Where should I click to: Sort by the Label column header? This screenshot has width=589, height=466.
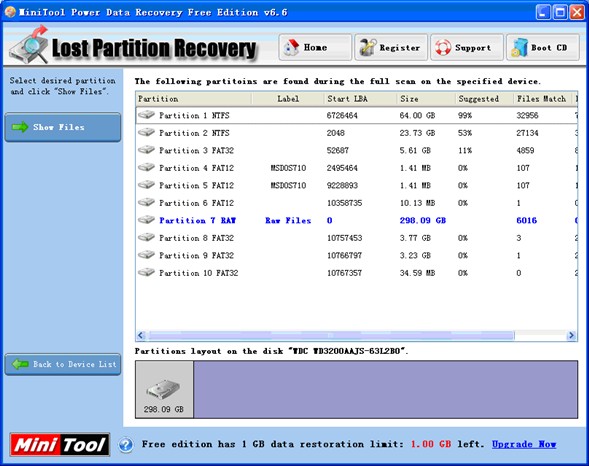288,99
